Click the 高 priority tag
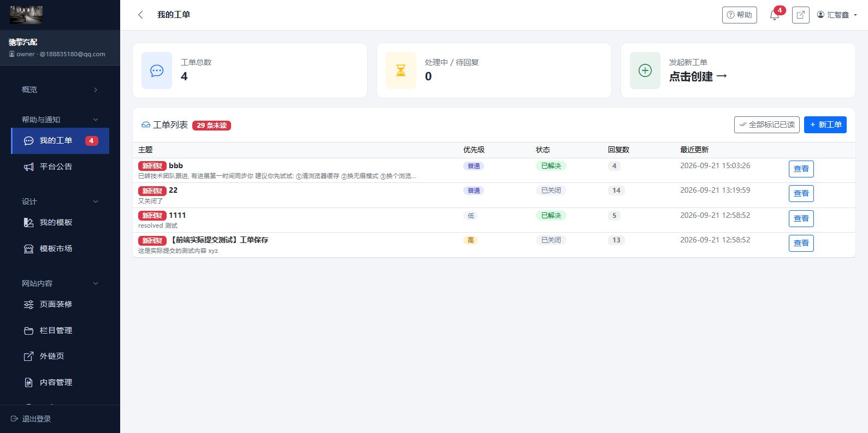Viewport: 868px width, 433px height. 470,240
